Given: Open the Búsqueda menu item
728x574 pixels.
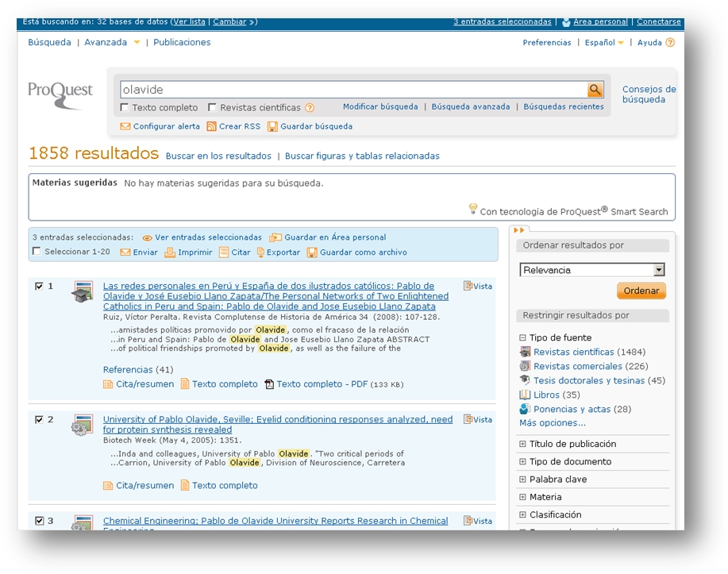Looking at the screenshot, I should 49,42.
